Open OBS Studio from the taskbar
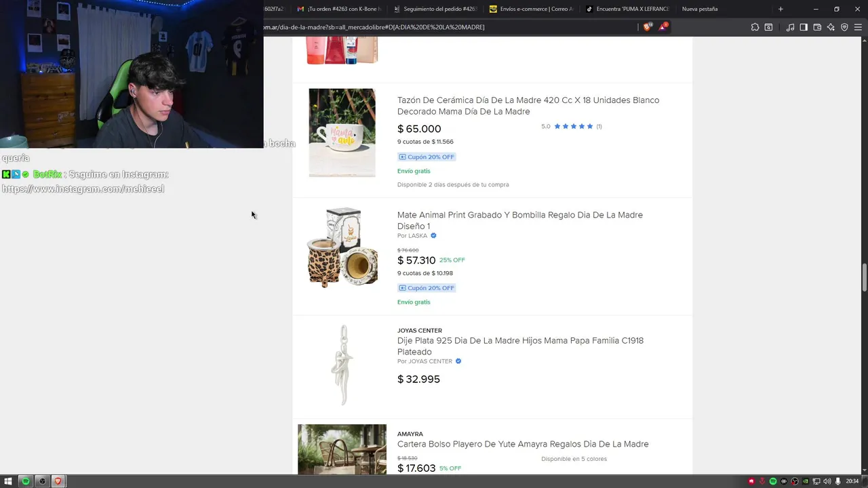The width and height of the screenshot is (868, 488). 42,481
